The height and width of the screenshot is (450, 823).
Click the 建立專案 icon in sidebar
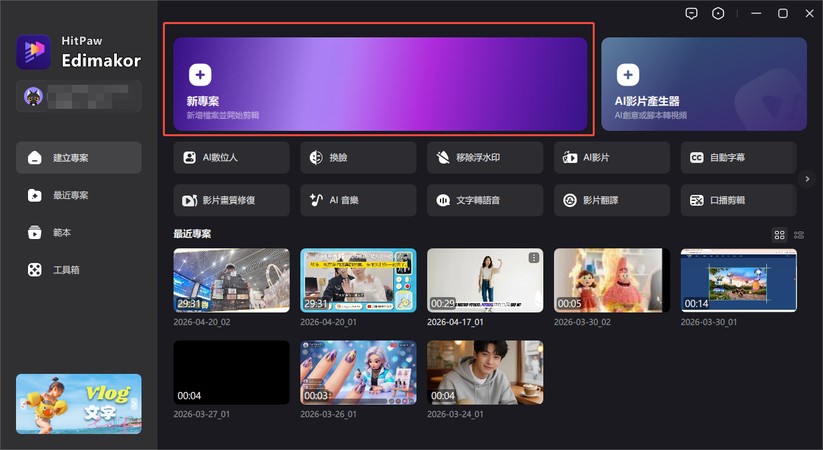[35, 158]
